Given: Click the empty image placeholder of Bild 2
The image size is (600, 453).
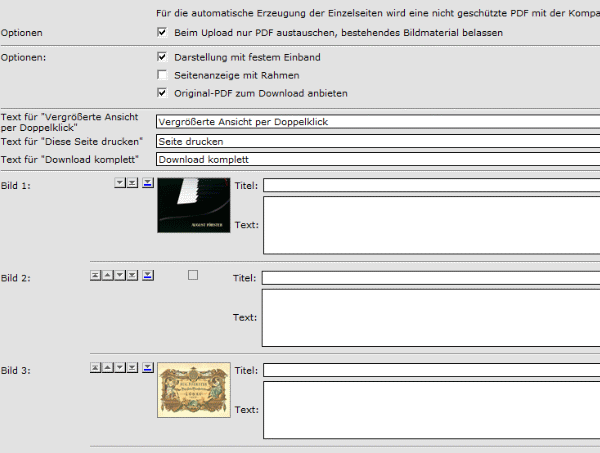Looking at the screenshot, I should [193, 275].
